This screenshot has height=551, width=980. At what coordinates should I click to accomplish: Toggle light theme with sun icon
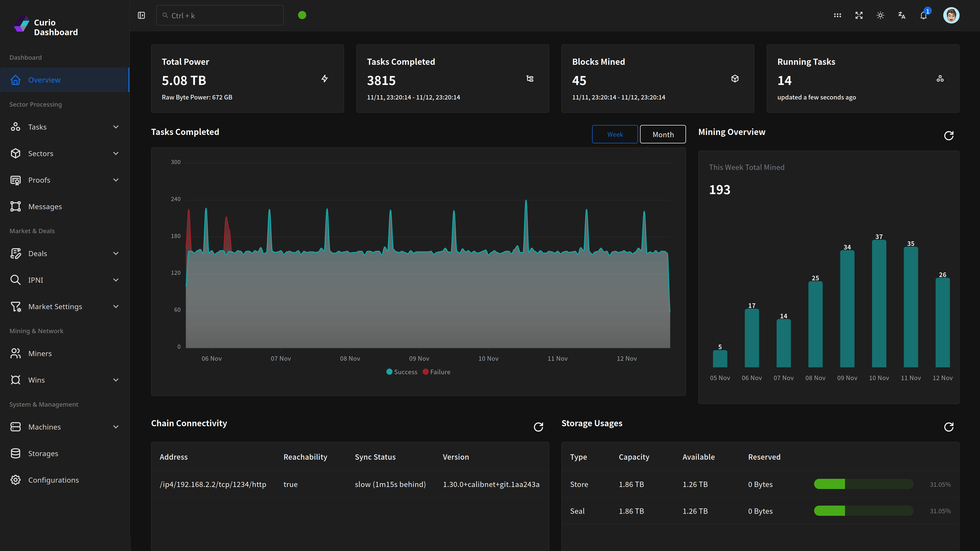[x=880, y=16]
